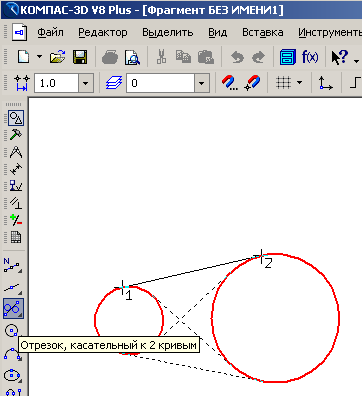Click the Print preview icon
362x396 pixels.
[132, 57]
